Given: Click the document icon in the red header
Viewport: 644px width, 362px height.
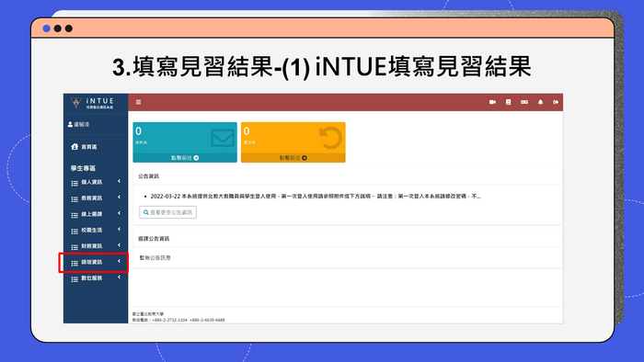Looking at the screenshot, I should pyautogui.click(x=508, y=102).
